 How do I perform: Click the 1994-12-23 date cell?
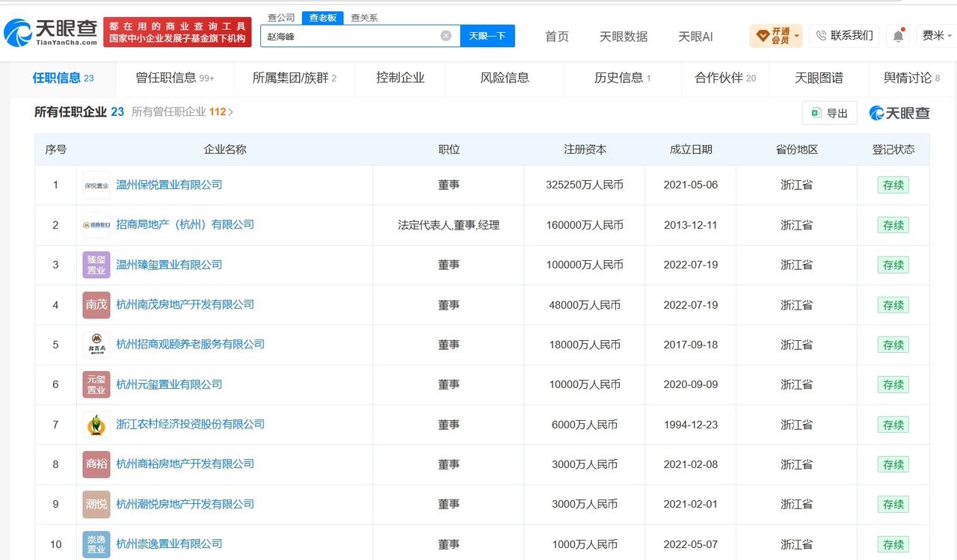(x=691, y=425)
